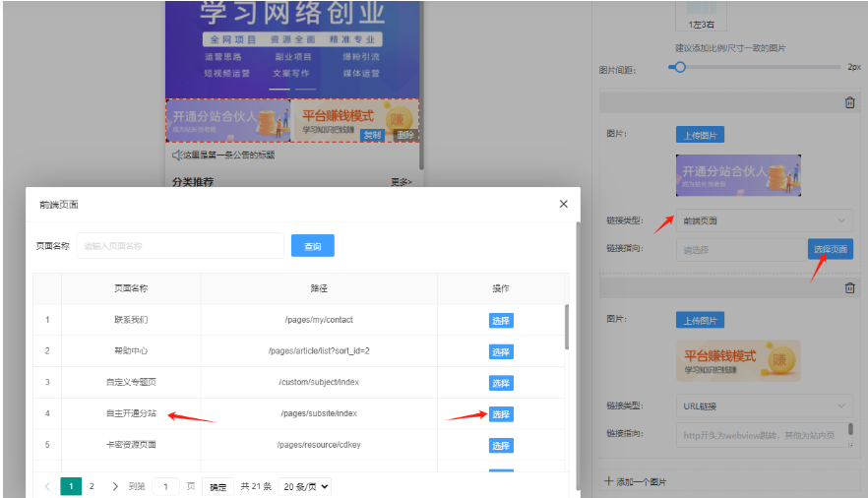
Task: Click path /pages/subsite/index
Action: point(319,413)
